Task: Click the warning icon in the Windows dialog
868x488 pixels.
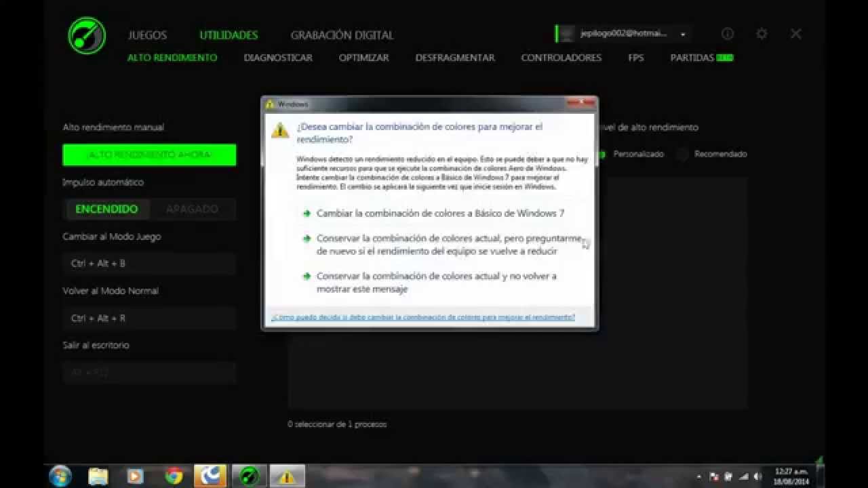Action: point(280,129)
